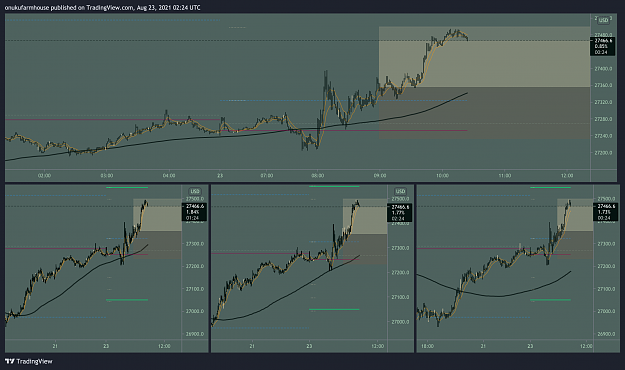The image size is (625, 370).
Task: Click 27300.0 on bottom-right chart price axis
Action: (x=606, y=244)
